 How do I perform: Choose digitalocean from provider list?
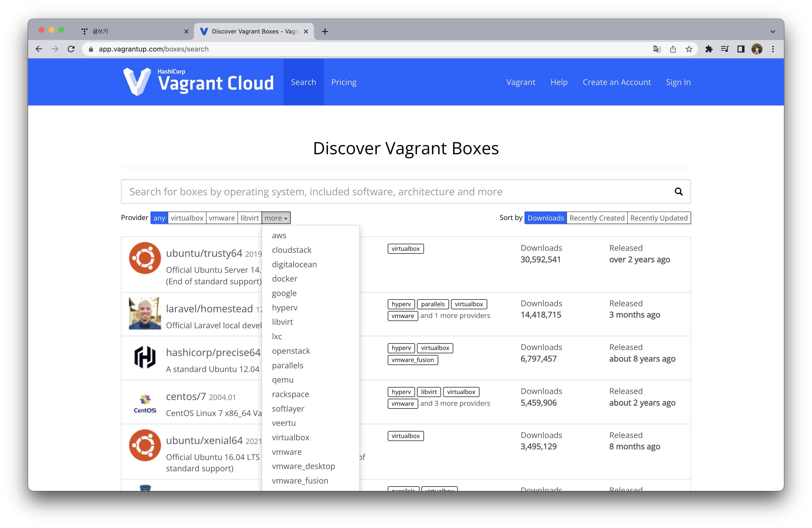click(x=310, y=264)
